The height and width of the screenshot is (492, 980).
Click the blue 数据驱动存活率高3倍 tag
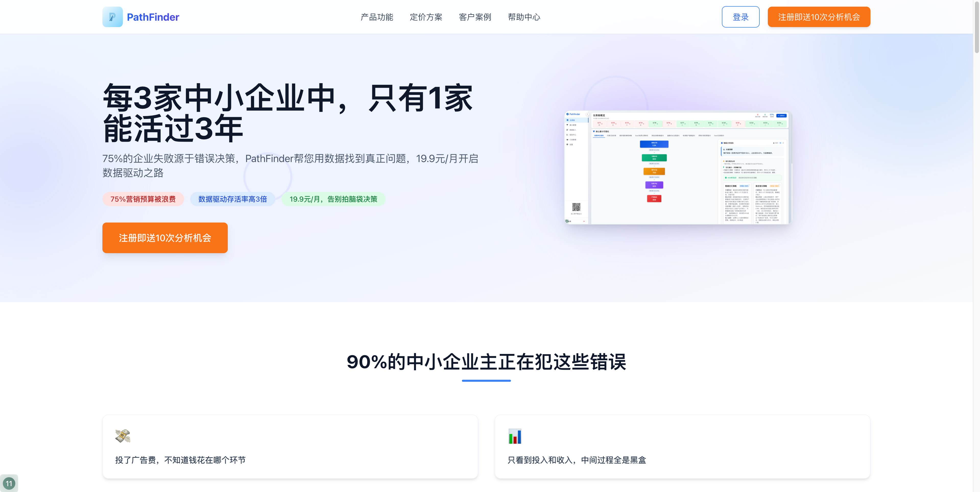[232, 199]
